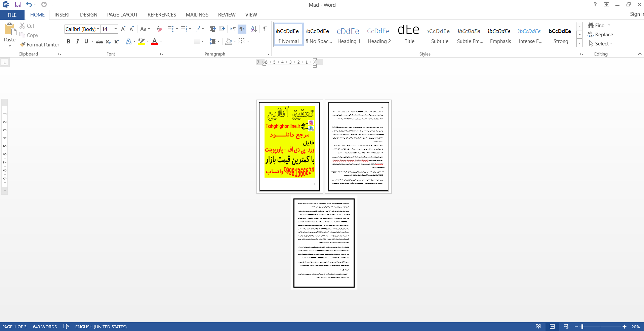Screen dimensions: 644x331
Task: Toggle Superscript formatting
Action: point(117,41)
